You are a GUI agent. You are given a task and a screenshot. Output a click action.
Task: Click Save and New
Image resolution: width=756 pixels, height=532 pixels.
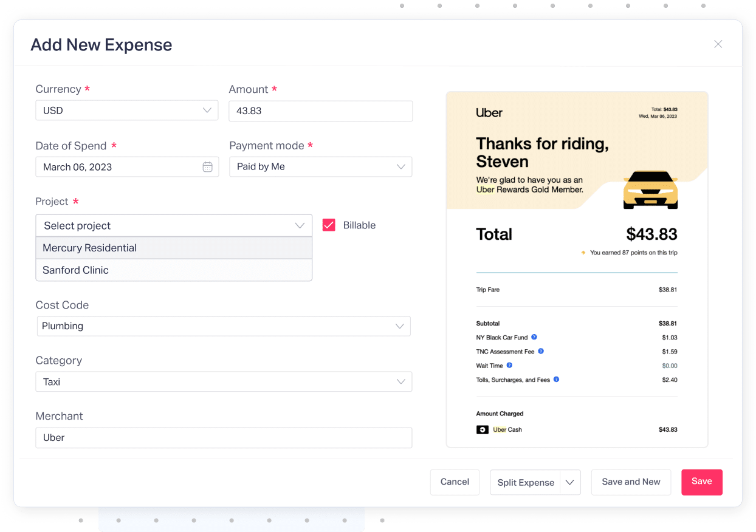point(631,482)
